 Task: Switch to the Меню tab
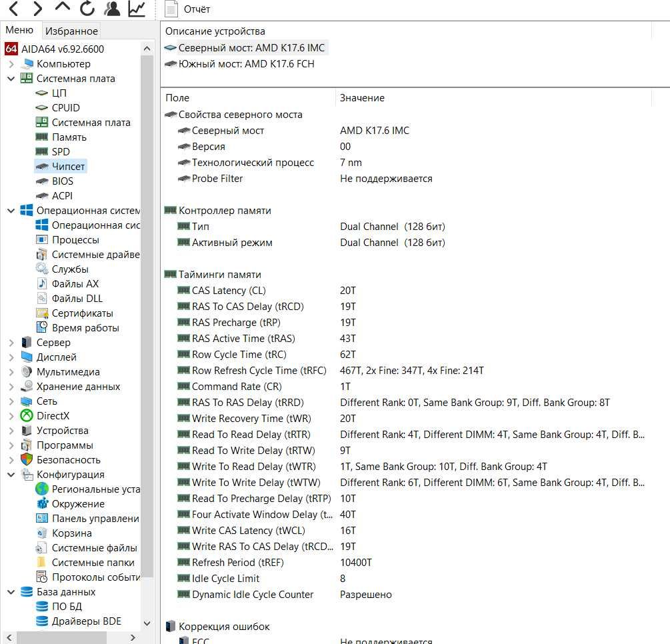coord(19,30)
